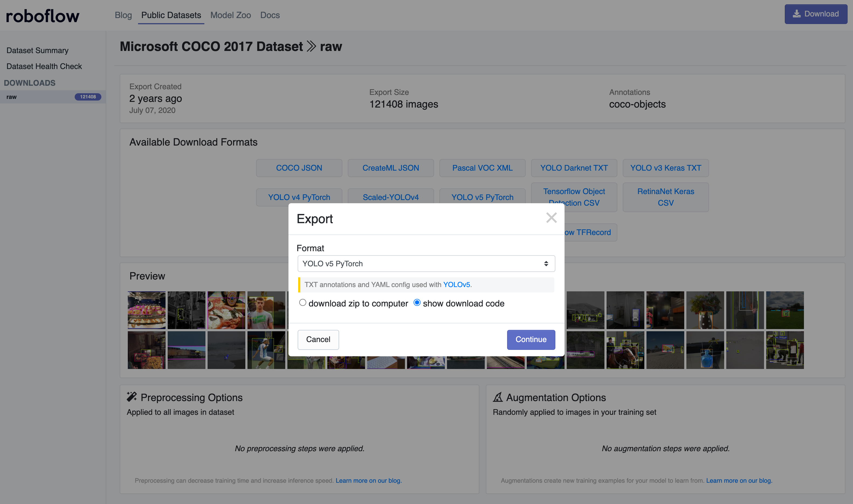The image size is (853, 504).
Task: Click the Download button at top right
Action: pyautogui.click(x=815, y=14)
